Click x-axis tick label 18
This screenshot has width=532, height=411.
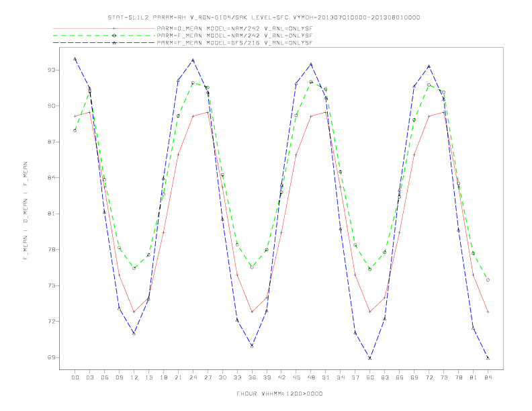(163, 377)
